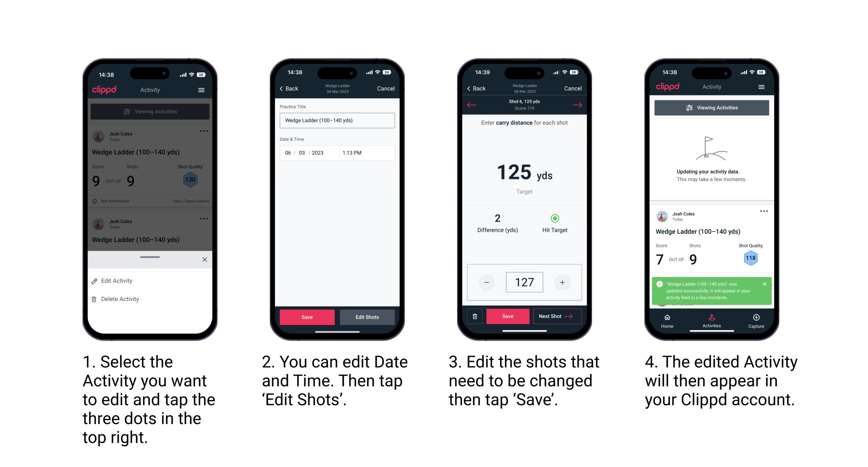Tap the Delete Activity option
The image size is (868, 467).
click(x=121, y=298)
